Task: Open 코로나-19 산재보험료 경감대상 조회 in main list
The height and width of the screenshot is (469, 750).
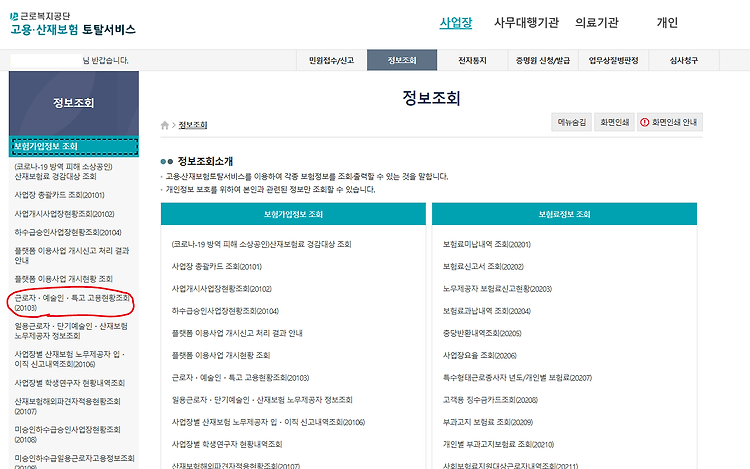Action: pos(261,244)
